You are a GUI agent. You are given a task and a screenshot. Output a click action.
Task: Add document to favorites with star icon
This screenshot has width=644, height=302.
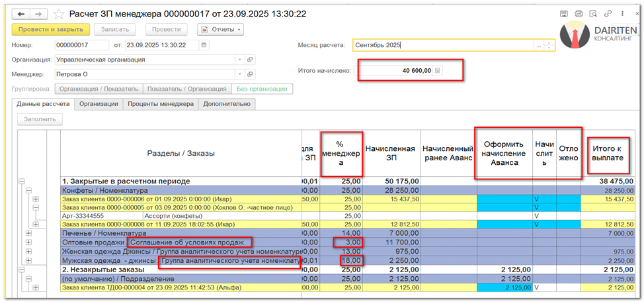tap(60, 14)
